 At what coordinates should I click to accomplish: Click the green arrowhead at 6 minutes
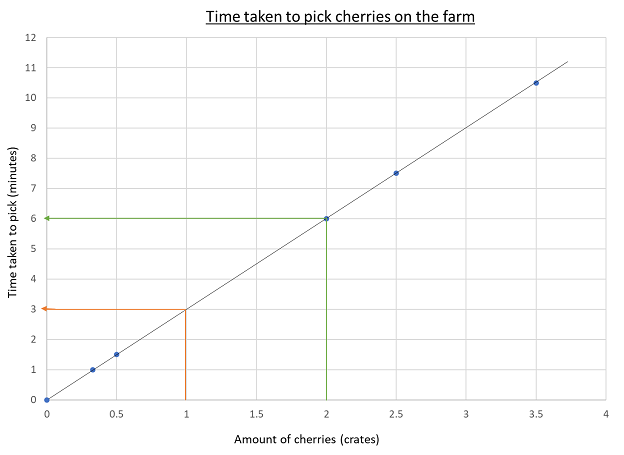[x=46, y=218]
